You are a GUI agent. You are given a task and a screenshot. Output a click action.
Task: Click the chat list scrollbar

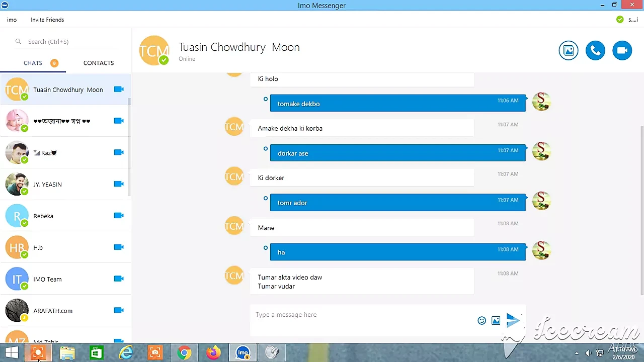pyautogui.click(x=129, y=147)
